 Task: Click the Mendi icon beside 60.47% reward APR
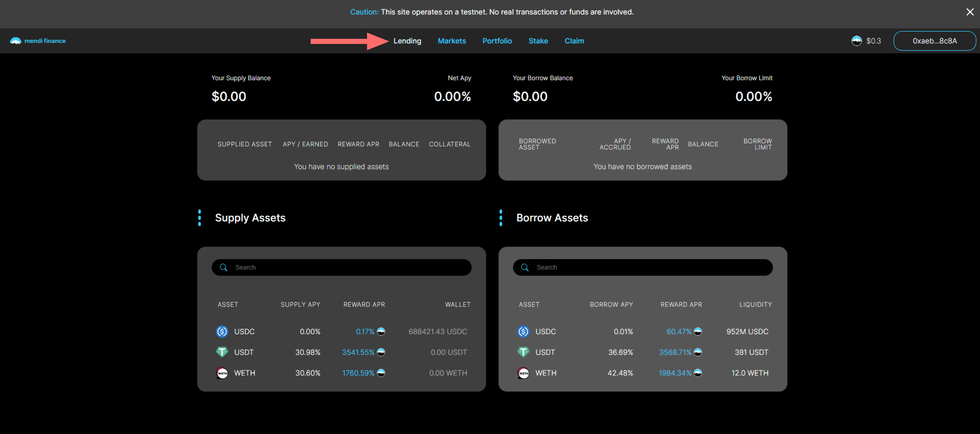698,331
